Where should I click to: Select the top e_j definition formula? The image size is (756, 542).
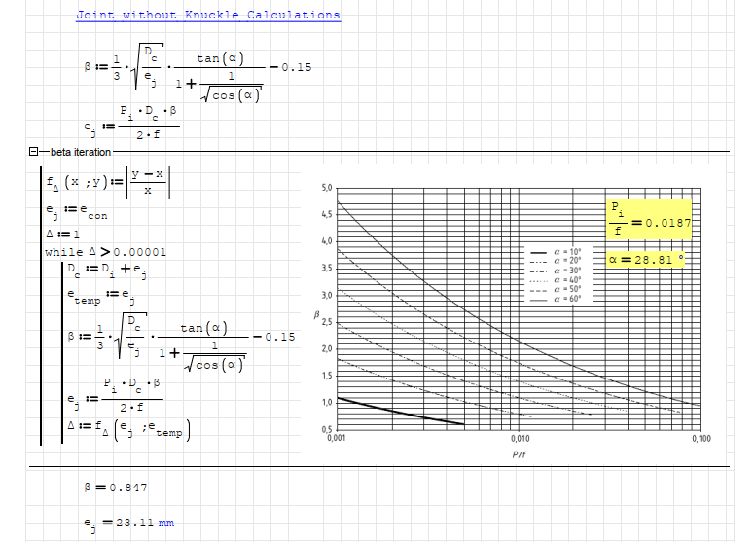pos(131,125)
